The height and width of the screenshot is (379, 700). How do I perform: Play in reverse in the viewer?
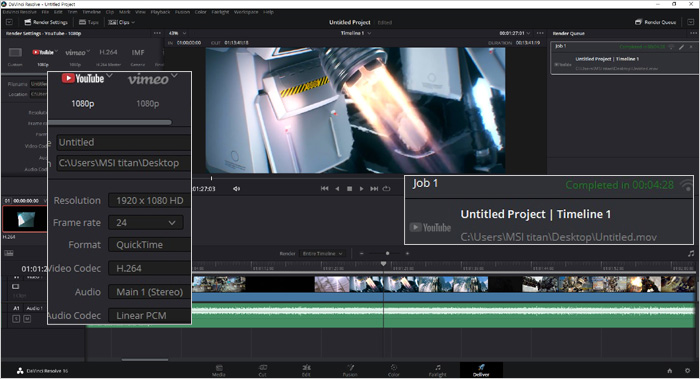[x=337, y=189]
